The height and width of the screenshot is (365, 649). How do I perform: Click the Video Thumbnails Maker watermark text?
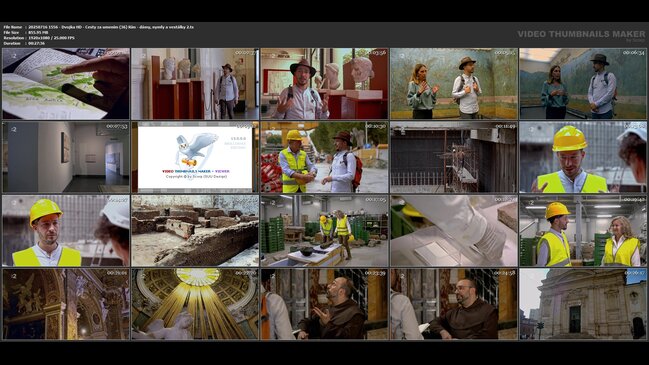coord(581,34)
